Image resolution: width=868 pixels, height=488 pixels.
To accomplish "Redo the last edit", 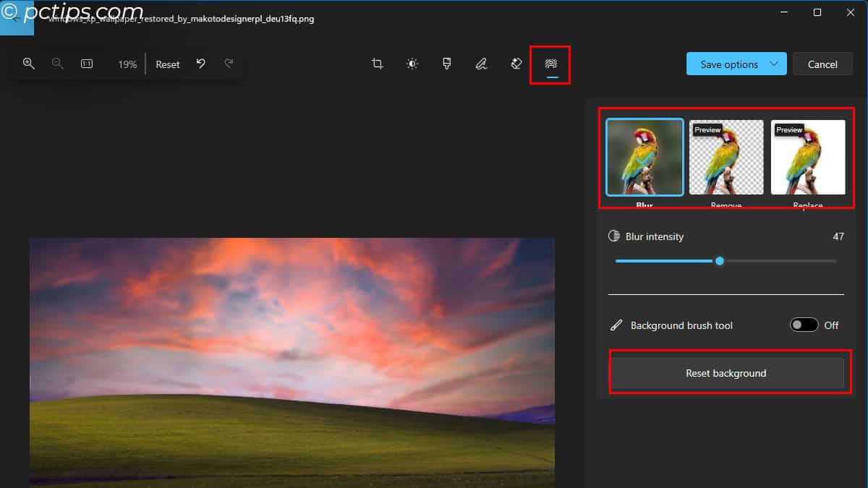I will [229, 64].
